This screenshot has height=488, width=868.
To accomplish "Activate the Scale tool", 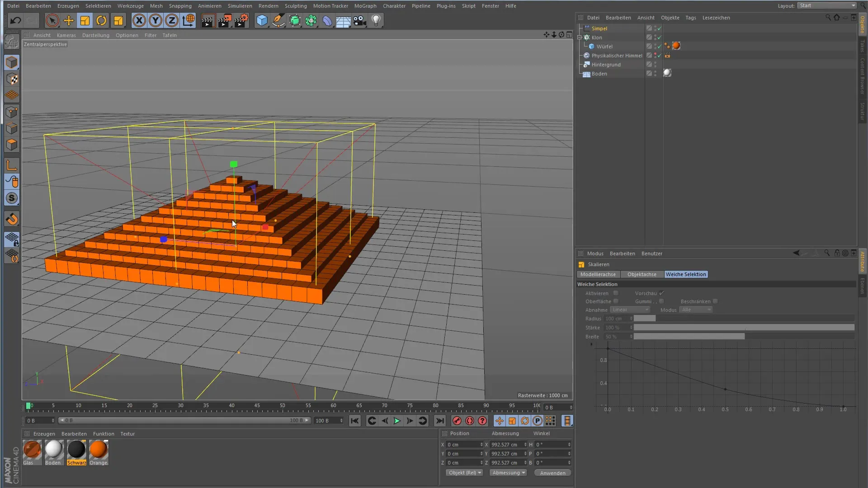I will click(85, 20).
